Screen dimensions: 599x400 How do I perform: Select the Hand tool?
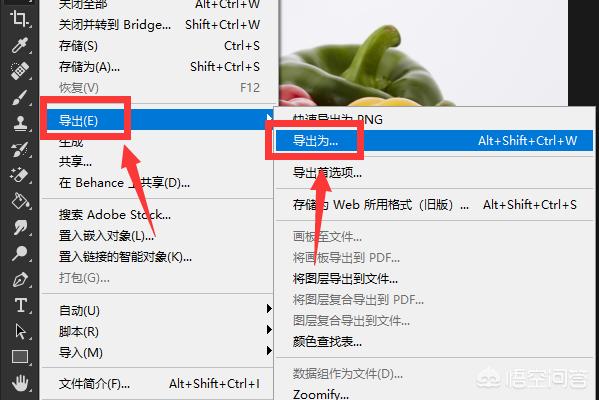point(19,382)
